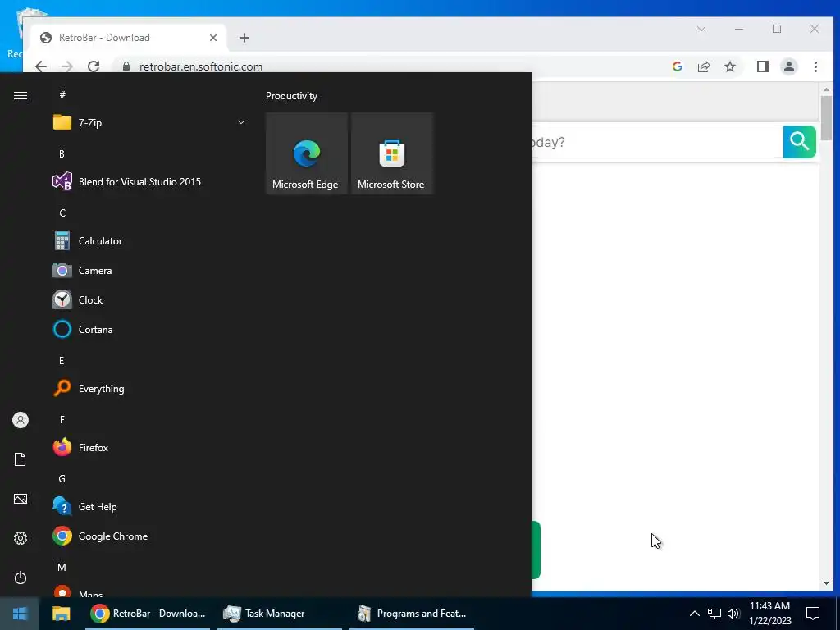Switch to RetroBar Chrome taskbar button
This screenshot has width=840, height=630.
(148, 614)
